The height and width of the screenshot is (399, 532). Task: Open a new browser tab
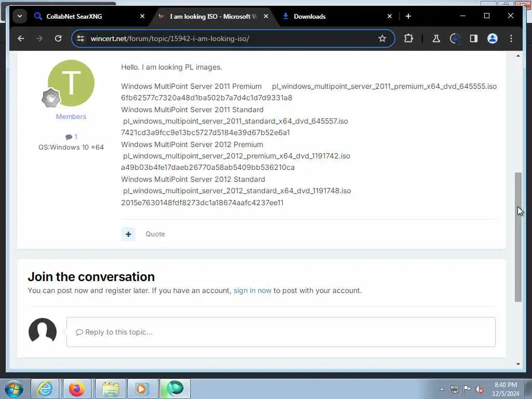click(408, 16)
